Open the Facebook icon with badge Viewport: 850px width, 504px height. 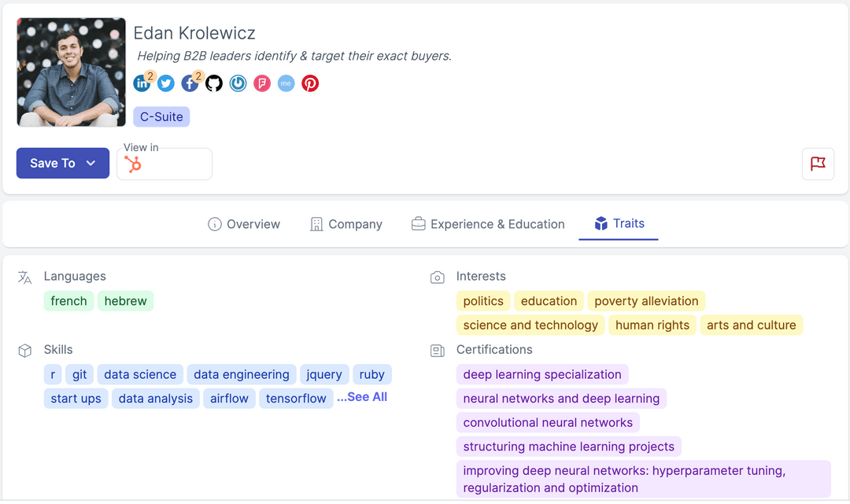(x=190, y=83)
